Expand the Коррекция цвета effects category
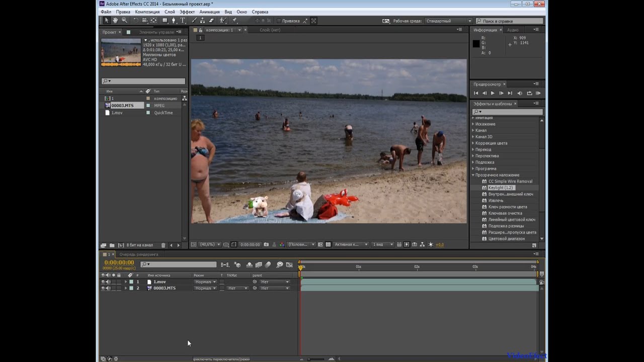This screenshot has height=362, width=644. (473, 143)
